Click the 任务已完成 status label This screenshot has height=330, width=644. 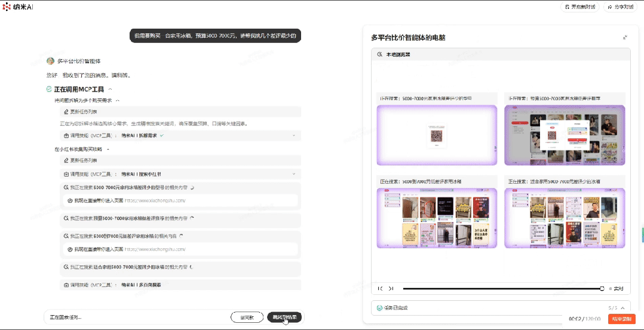tap(396, 308)
